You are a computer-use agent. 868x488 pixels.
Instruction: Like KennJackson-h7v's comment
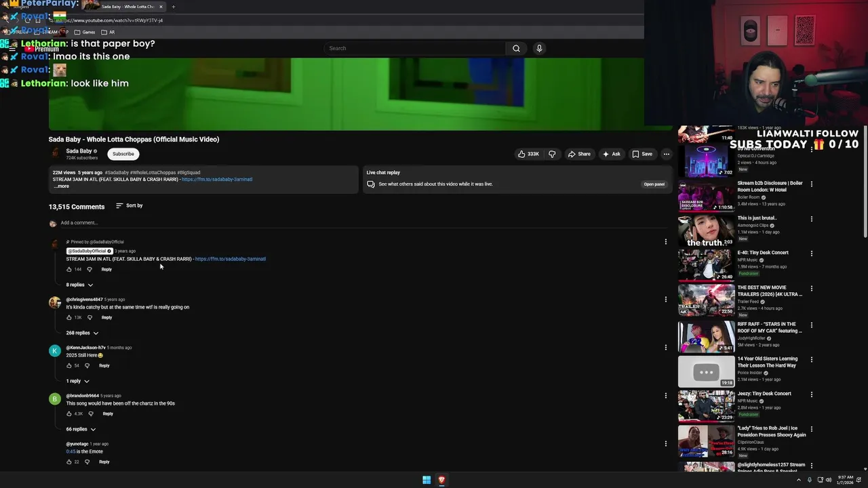click(x=69, y=365)
